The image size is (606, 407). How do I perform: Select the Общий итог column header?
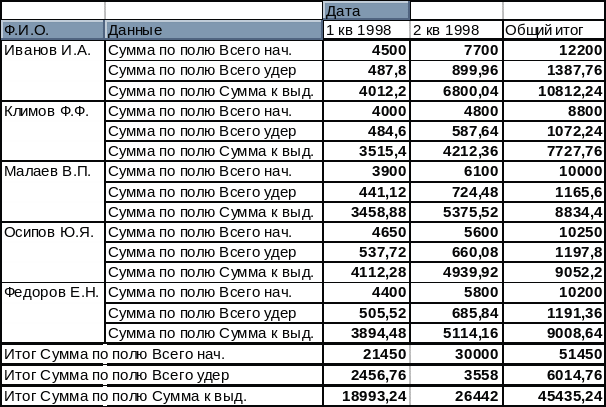(x=554, y=30)
